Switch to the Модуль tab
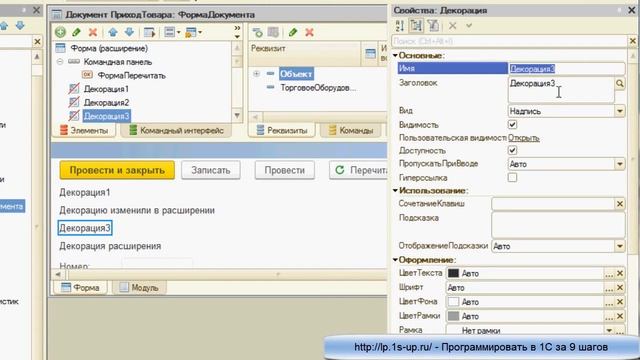 (x=139, y=288)
